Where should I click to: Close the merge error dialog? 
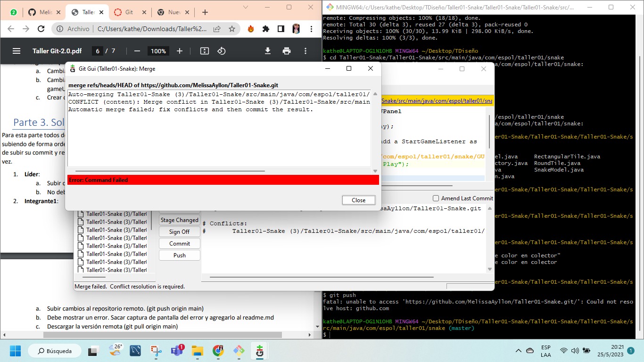pyautogui.click(x=358, y=200)
